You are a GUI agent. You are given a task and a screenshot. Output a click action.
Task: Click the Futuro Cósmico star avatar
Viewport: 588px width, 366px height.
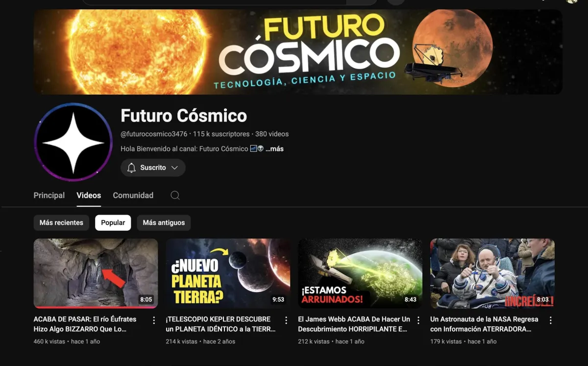[73, 143]
